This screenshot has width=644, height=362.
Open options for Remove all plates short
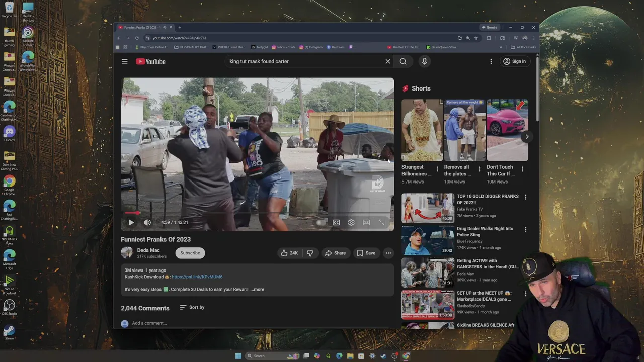point(479,169)
